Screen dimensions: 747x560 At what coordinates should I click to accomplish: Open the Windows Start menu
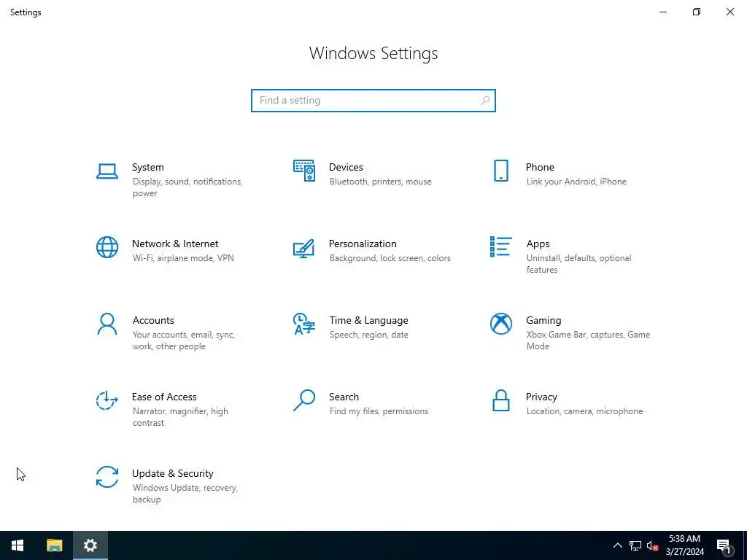coord(18,545)
